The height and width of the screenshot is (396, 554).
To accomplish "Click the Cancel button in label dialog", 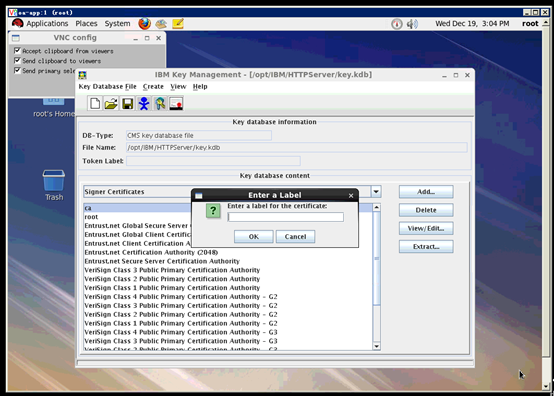I will pyautogui.click(x=295, y=236).
